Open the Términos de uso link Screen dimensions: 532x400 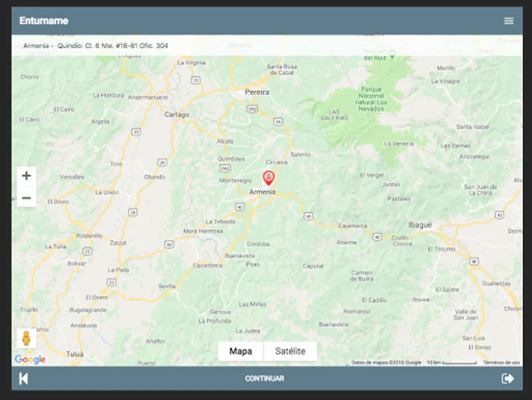[x=501, y=363]
